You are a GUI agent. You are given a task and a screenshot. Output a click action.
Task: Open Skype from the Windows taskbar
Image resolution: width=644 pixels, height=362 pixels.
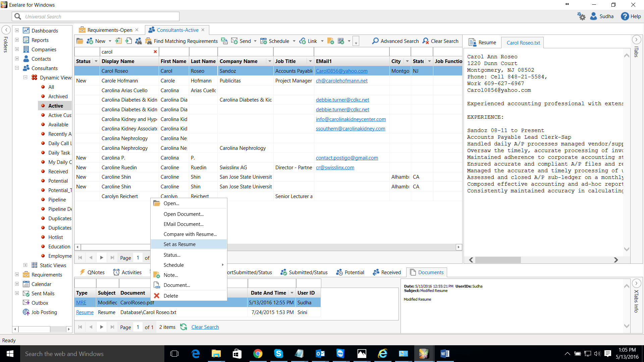278,354
